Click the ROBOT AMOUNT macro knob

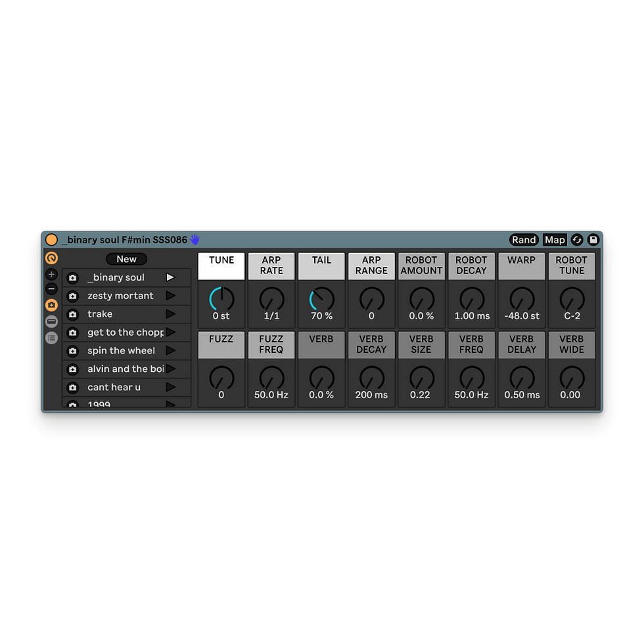pos(422,299)
